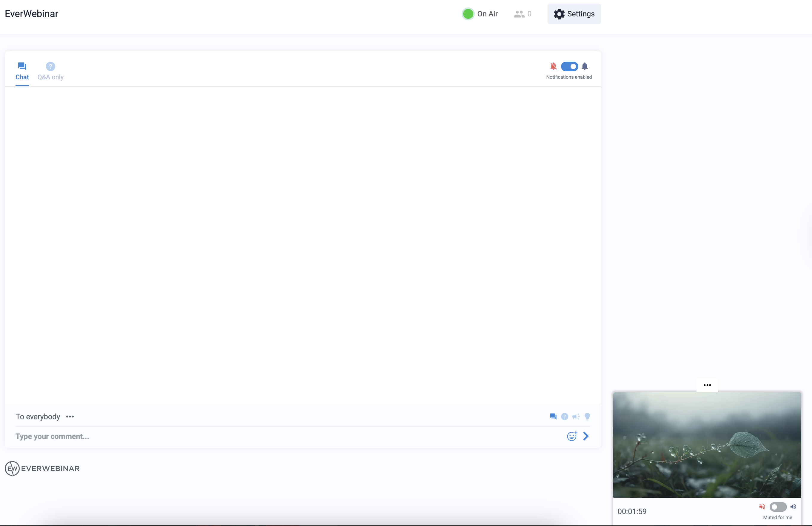Select the chat messages filter icon
This screenshot has width=812, height=526.
click(x=553, y=416)
